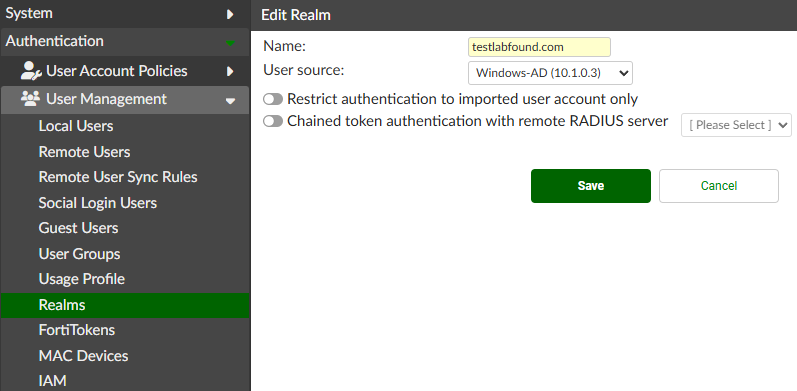Viewport: 797px width, 391px height.
Task: Open MAC Devices page
Action: coord(83,355)
